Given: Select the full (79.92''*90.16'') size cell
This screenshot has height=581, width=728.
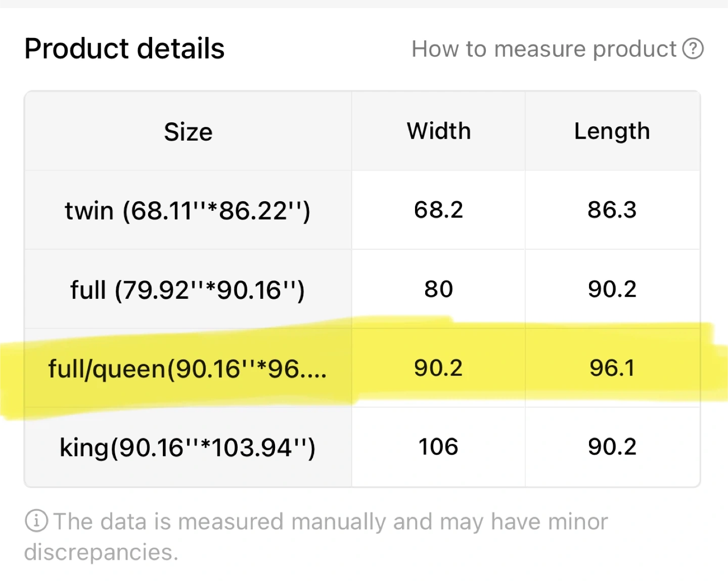Looking at the screenshot, I should tap(188, 290).
